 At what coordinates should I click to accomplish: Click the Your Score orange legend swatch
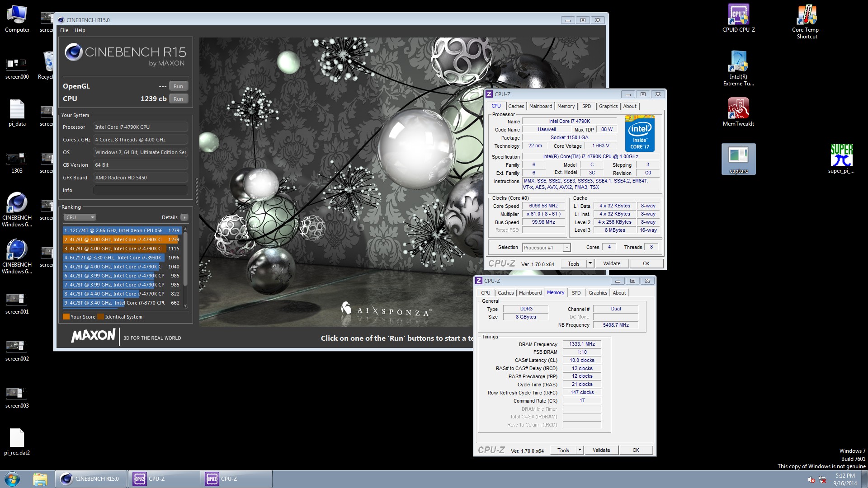[66, 317]
